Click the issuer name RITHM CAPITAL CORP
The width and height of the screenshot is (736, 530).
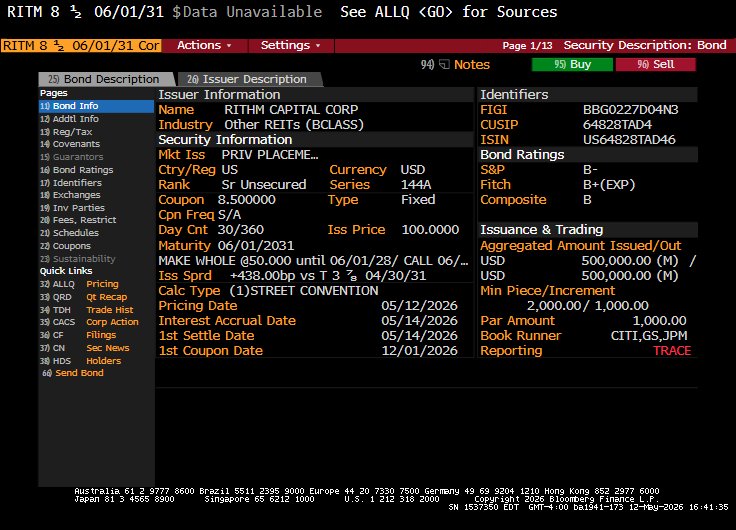[291, 109]
